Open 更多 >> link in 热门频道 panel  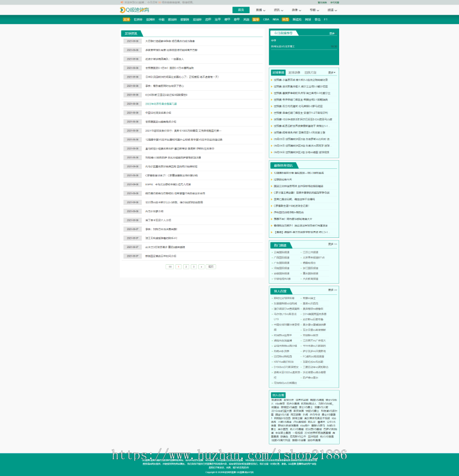(333, 244)
